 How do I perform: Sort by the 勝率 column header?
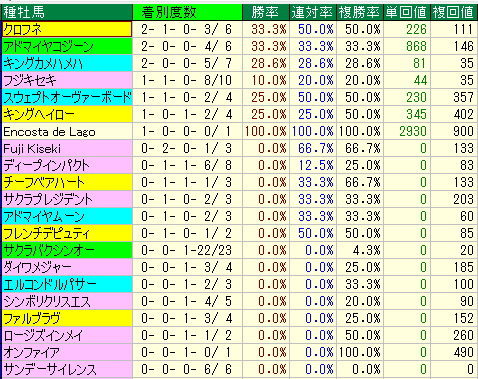click(265, 12)
